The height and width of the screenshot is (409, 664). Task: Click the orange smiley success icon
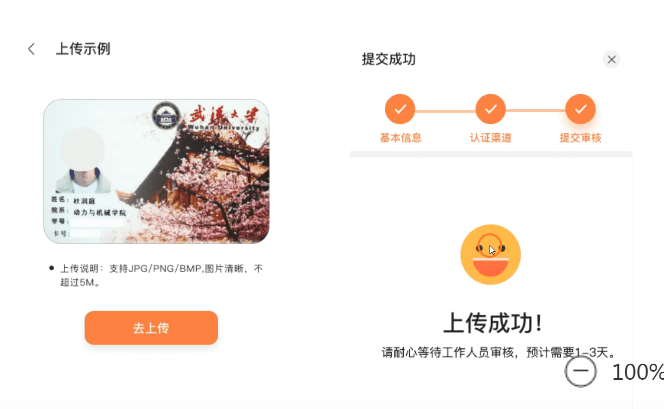tap(490, 254)
